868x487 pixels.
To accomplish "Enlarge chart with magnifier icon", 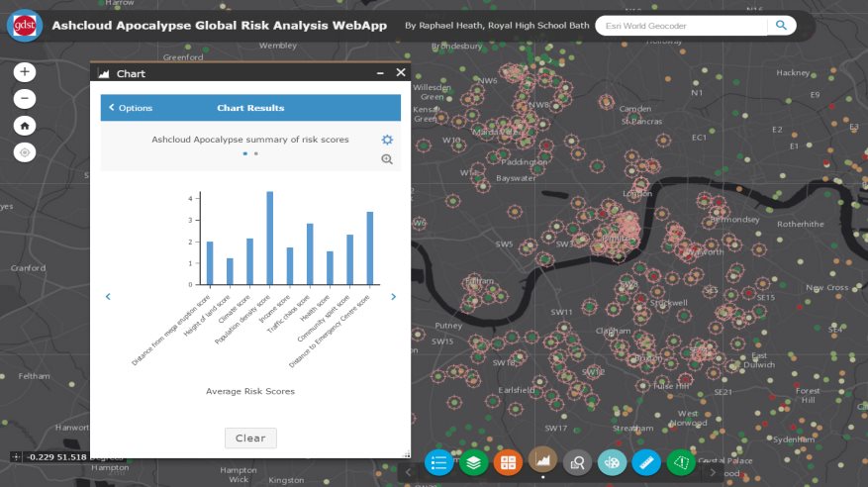I will 387,159.
